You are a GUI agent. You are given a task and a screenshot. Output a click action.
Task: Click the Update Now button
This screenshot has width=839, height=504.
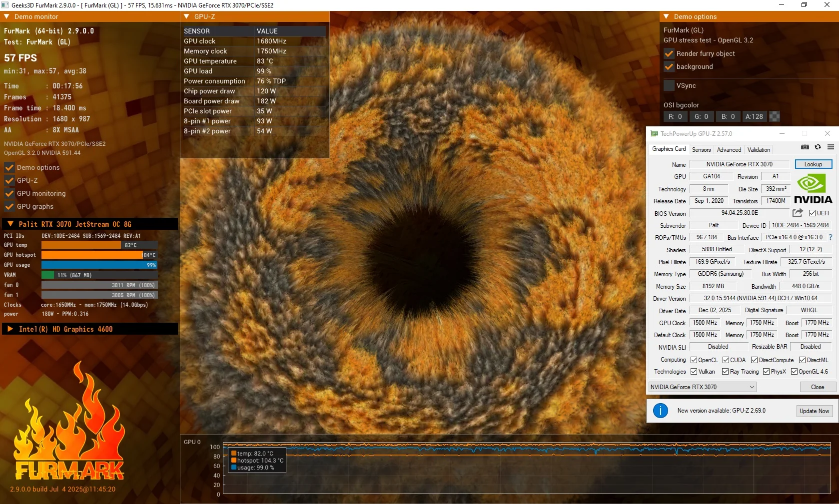point(814,411)
